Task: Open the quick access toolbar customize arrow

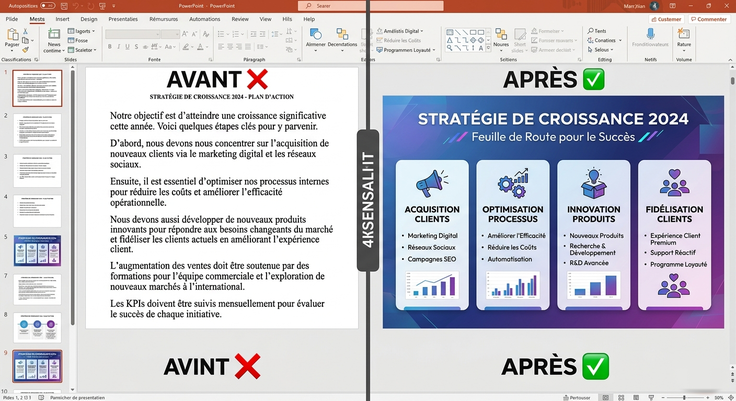Action: tap(114, 6)
